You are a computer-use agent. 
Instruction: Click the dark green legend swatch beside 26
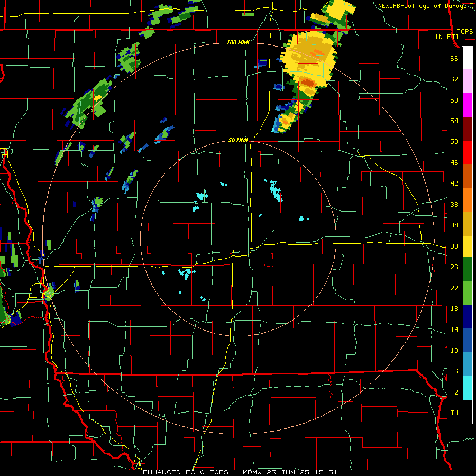(x=467, y=269)
